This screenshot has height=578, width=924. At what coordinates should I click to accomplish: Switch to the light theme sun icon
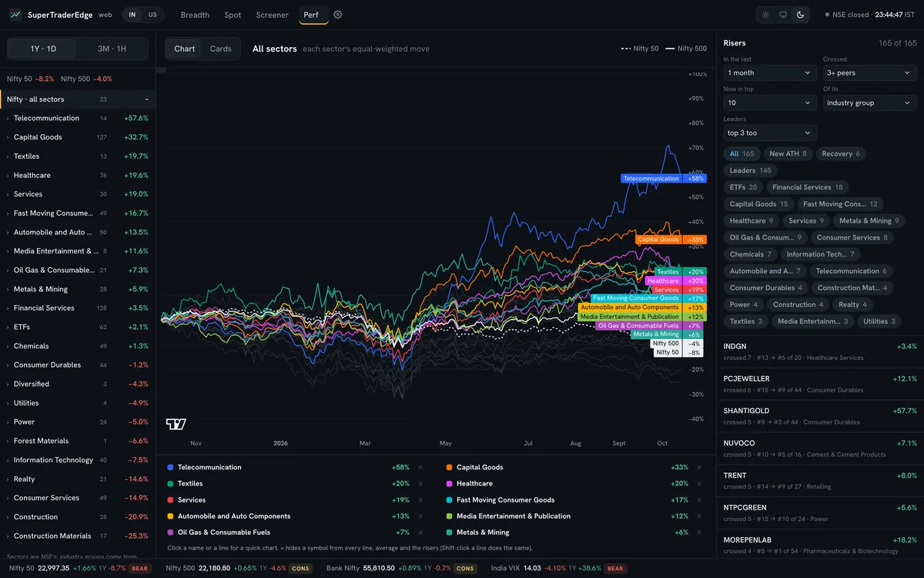click(765, 15)
